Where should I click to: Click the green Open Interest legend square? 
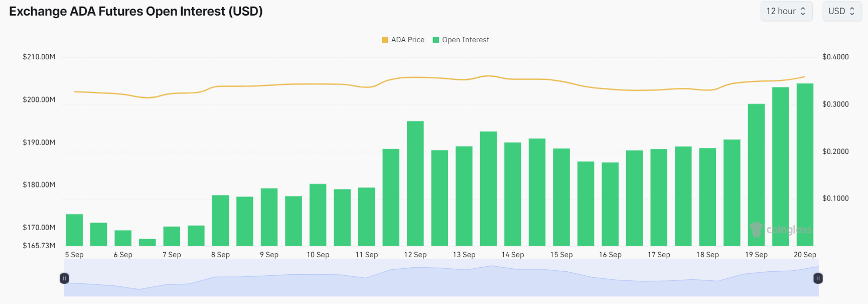(x=436, y=40)
